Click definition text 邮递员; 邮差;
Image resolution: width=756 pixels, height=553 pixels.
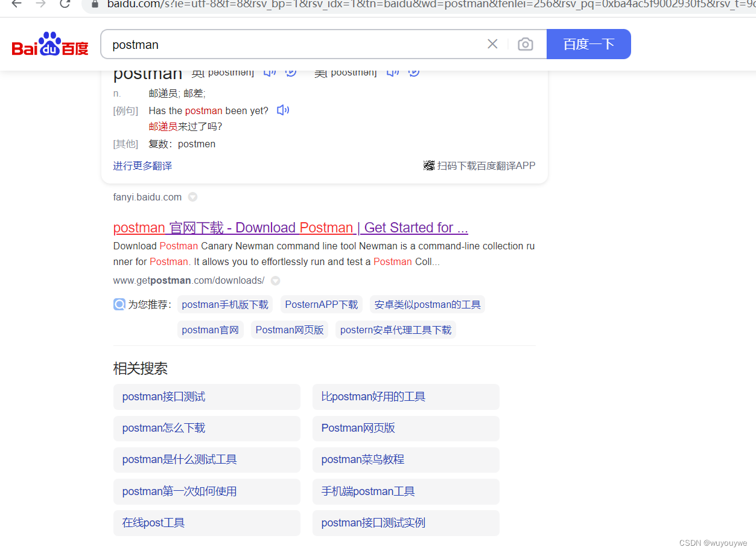coord(177,93)
